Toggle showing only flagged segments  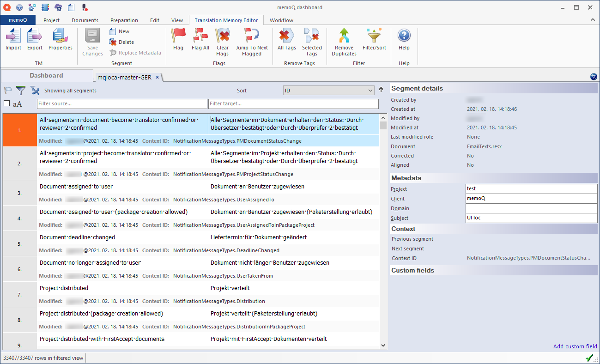pyautogui.click(x=7, y=91)
